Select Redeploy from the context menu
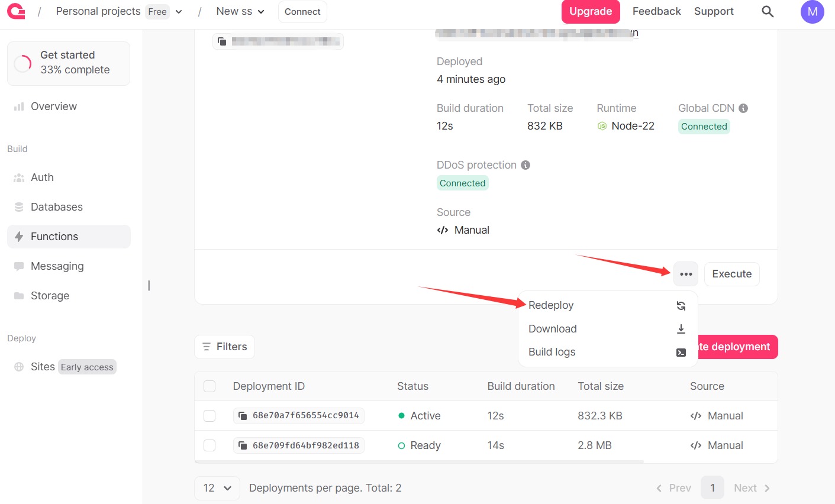Screen dimensions: 835x504 (551, 305)
